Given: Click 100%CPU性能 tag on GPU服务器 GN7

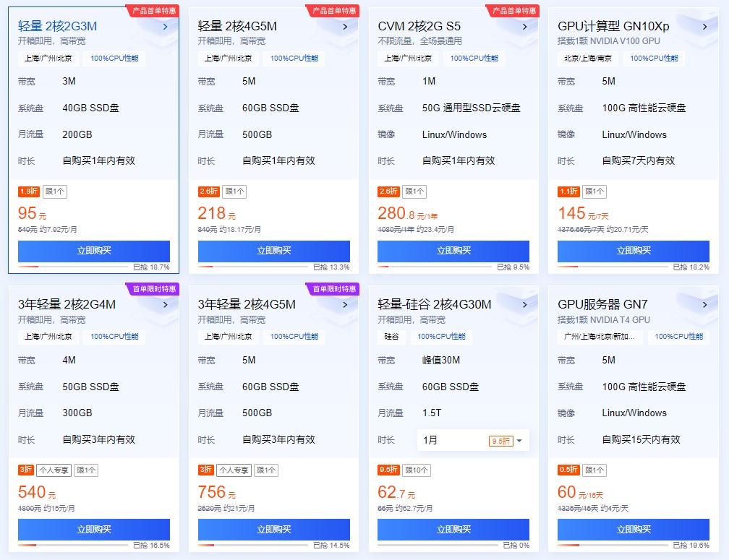Looking at the screenshot, I should (679, 337).
